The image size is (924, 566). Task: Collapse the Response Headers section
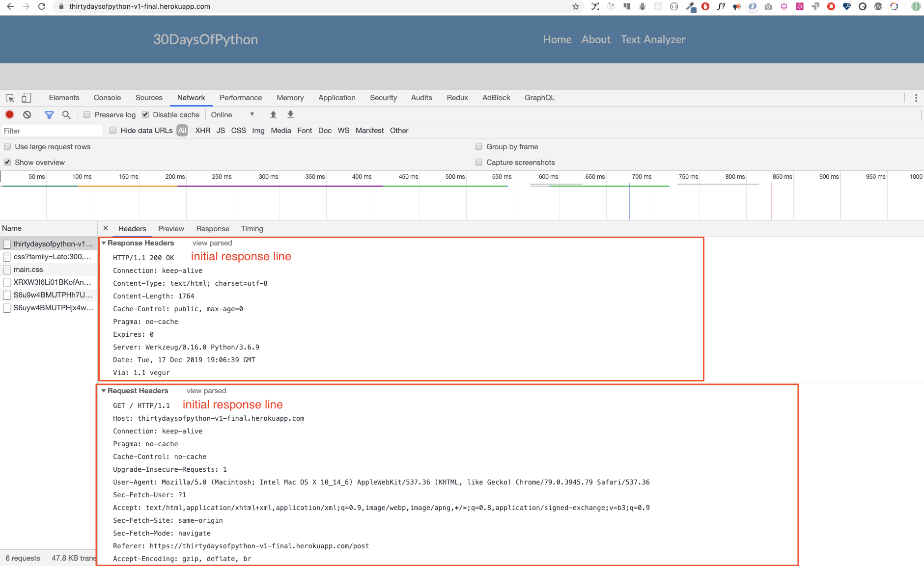(x=104, y=243)
